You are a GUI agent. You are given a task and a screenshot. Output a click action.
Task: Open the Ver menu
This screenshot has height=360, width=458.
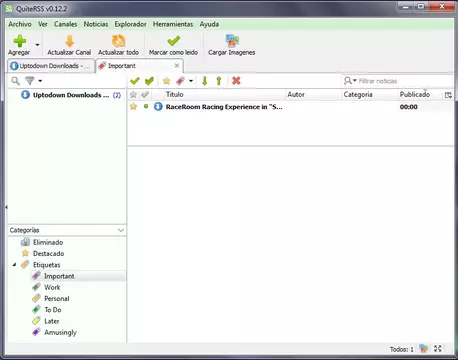click(x=43, y=24)
